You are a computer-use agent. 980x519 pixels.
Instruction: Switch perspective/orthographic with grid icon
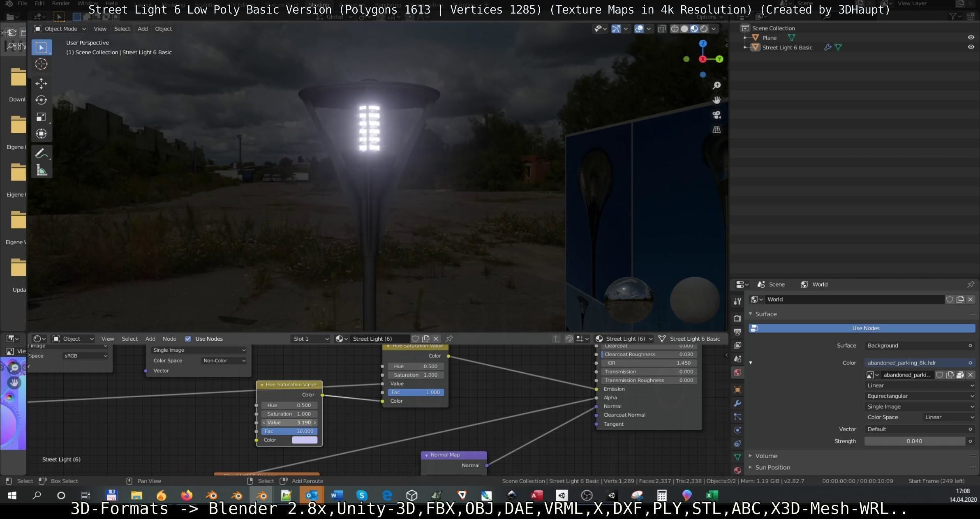tap(717, 130)
